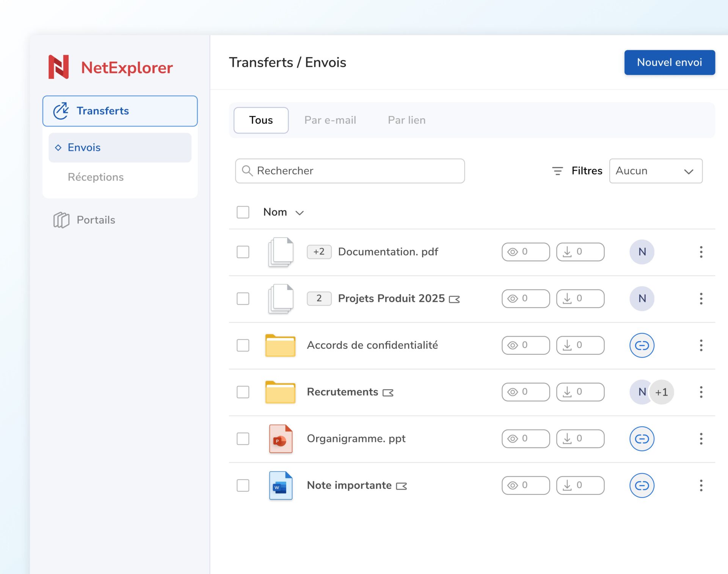Click the +1 recipients badge on Recrutements
This screenshot has height=574, width=728.
(x=662, y=392)
